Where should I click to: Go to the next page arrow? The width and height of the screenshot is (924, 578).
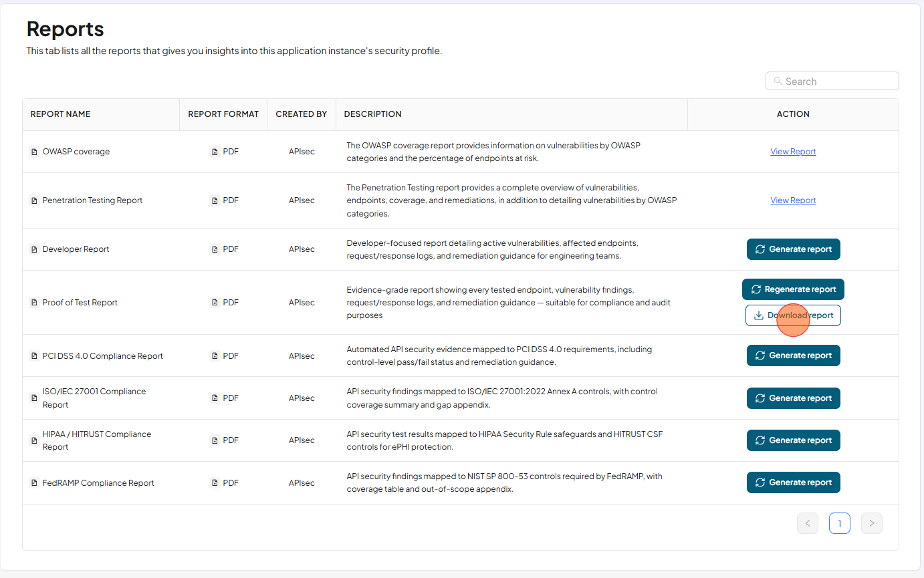872,523
